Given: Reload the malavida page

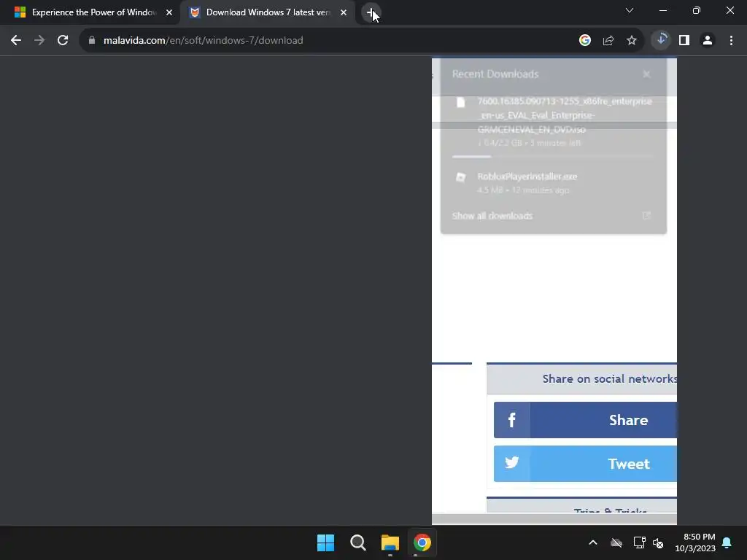Looking at the screenshot, I should (x=63, y=41).
